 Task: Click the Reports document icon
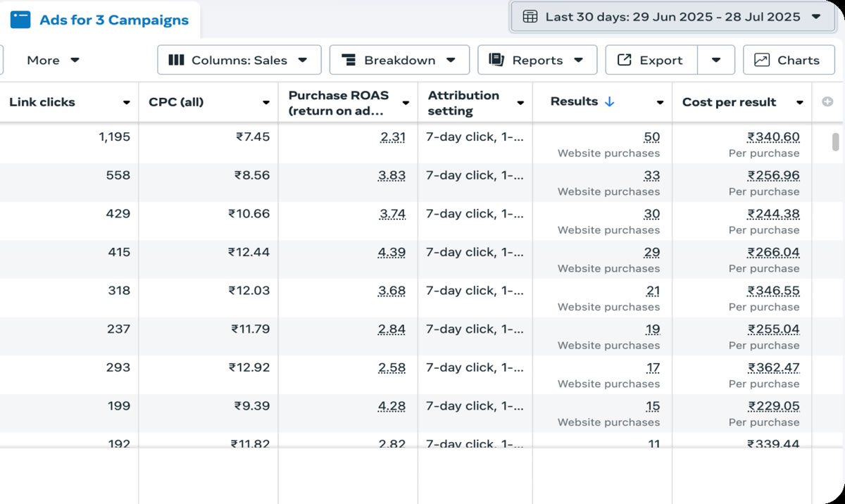[x=496, y=60]
